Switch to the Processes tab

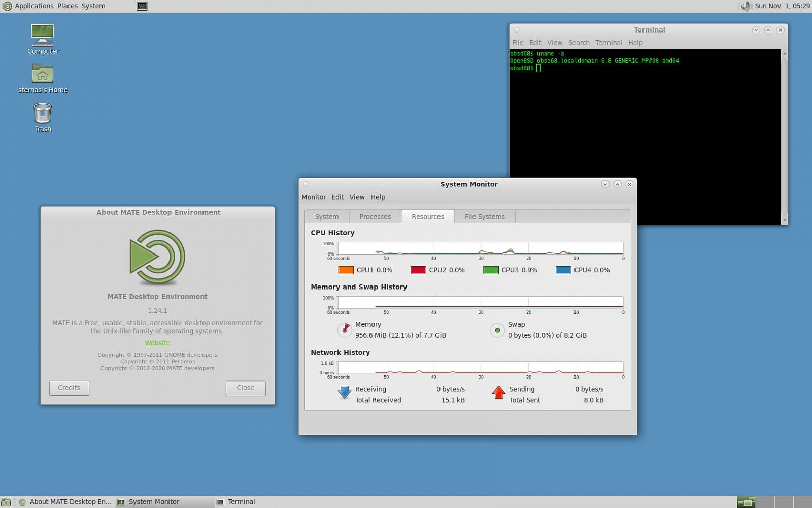click(x=375, y=217)
